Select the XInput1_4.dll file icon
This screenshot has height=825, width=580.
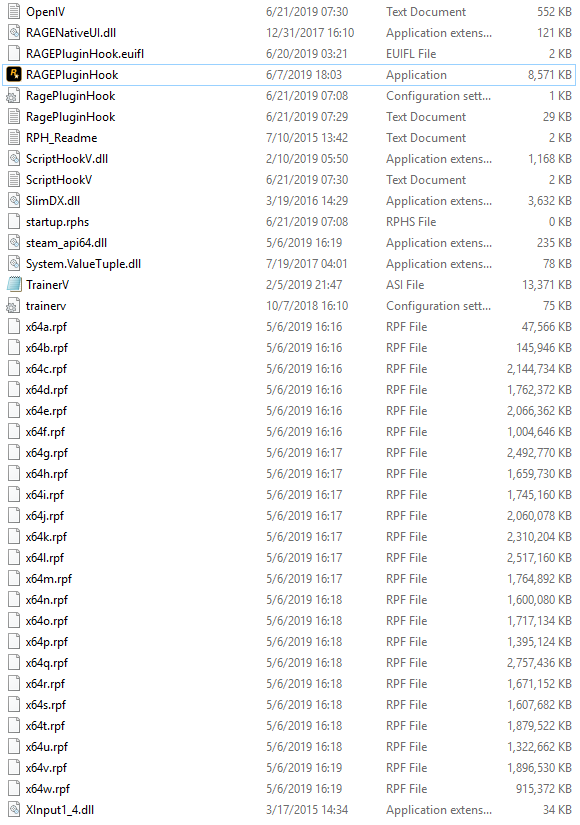click(14, 810)
